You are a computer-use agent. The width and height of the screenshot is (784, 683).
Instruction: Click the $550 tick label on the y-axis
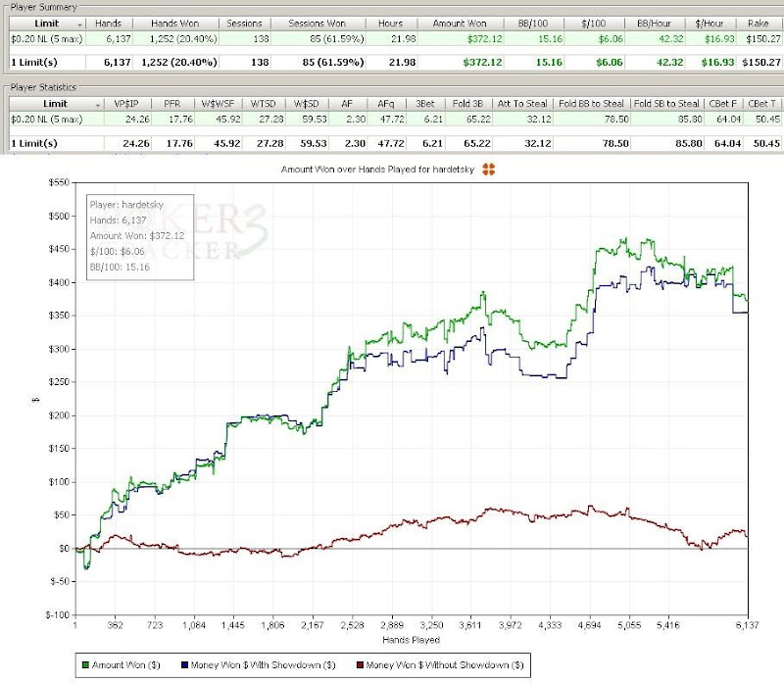(59, 183)
